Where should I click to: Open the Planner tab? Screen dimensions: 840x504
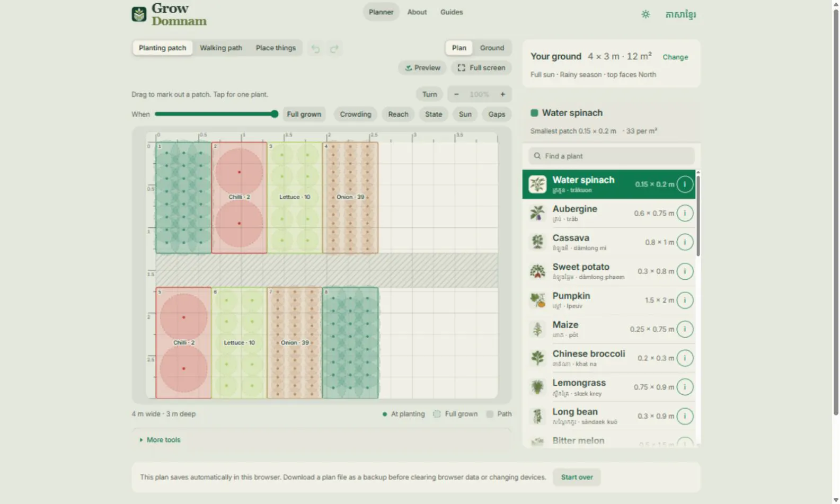381,12
